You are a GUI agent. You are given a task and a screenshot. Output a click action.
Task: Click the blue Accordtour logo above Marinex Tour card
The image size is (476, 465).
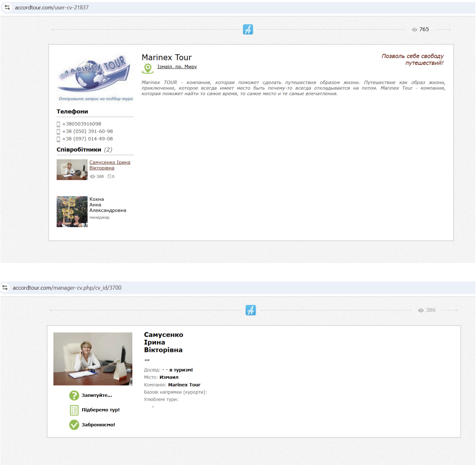248,29
